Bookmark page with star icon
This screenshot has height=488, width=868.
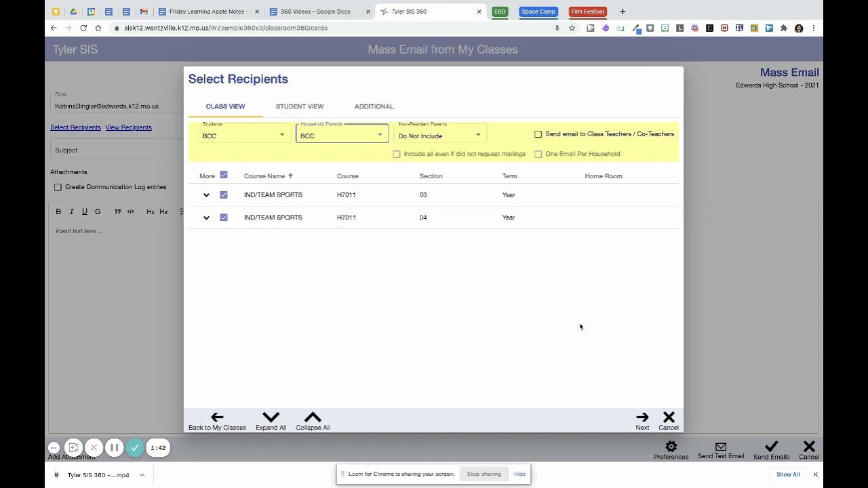(572, 28)
